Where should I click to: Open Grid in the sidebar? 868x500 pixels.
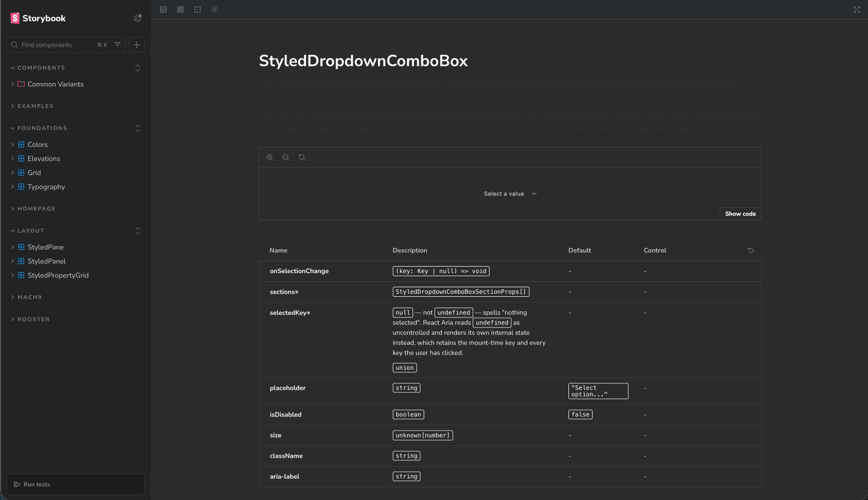tap(34, 173)
